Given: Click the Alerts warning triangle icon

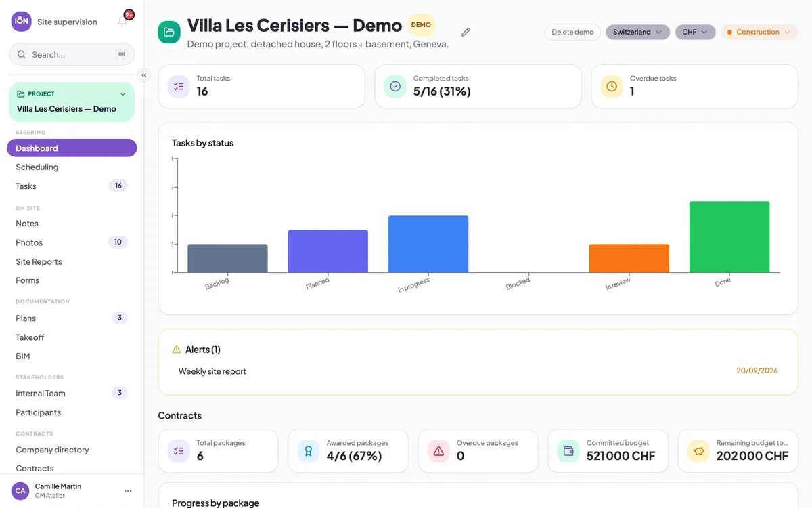Looking at the screenshot, I should point(177,350).
